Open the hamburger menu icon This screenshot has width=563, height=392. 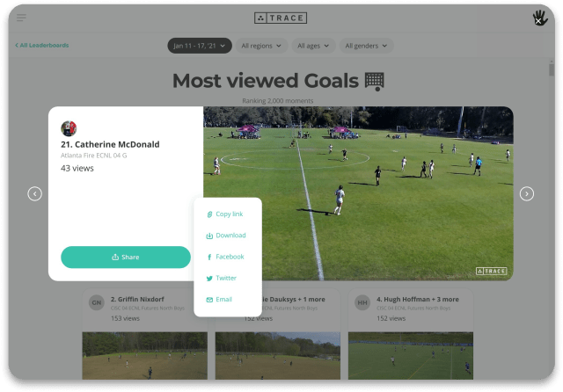pyautogui.click(x=21, y=18)
